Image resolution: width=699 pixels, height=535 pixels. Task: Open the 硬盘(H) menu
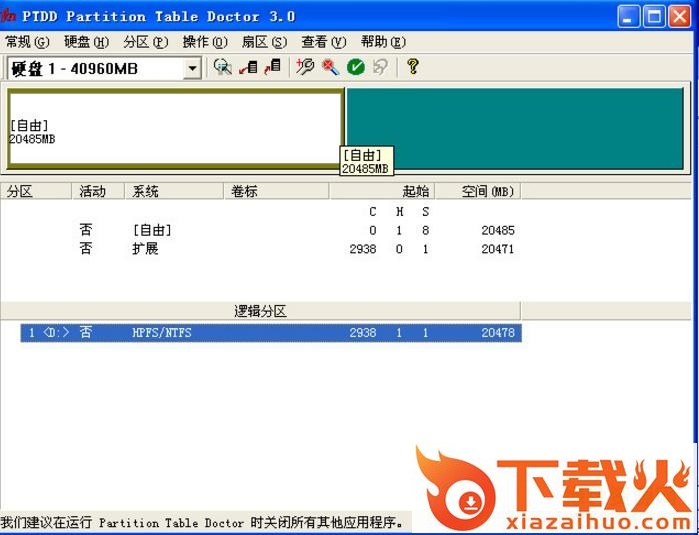pos(86,42)
